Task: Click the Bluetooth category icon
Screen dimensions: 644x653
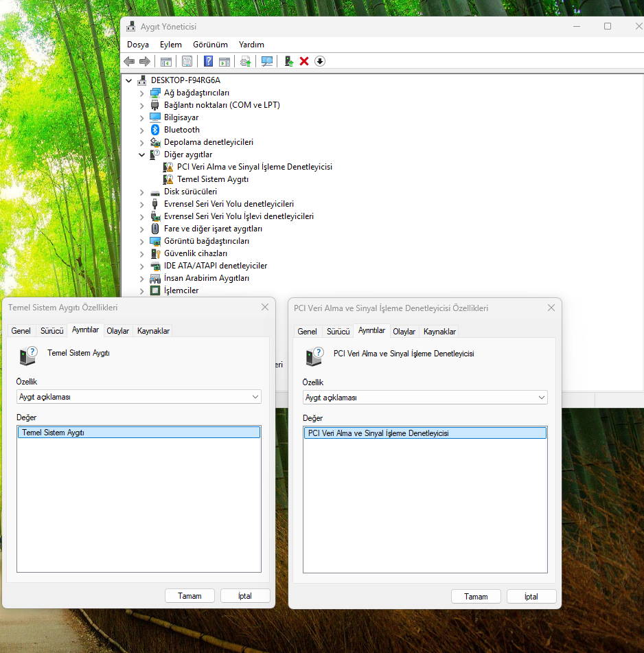Action: pyautogui.click(x=155, y=130)
